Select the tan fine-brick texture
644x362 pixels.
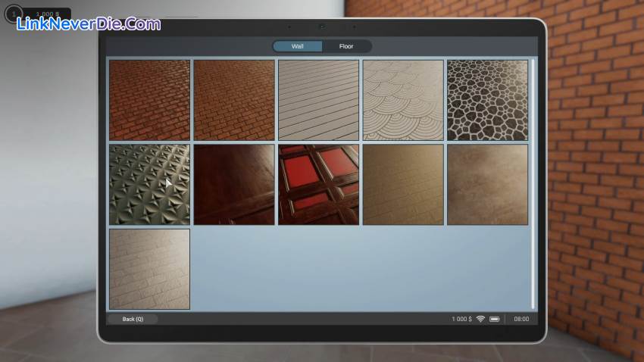403,184
